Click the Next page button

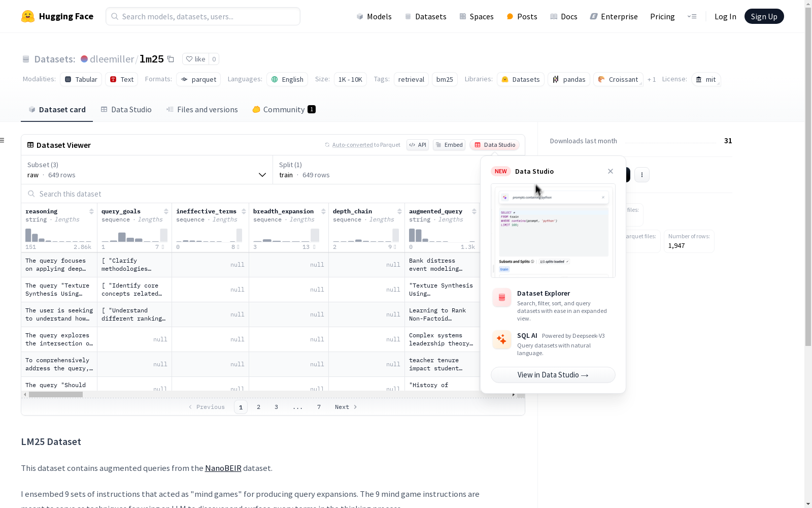tap(346, 407)
